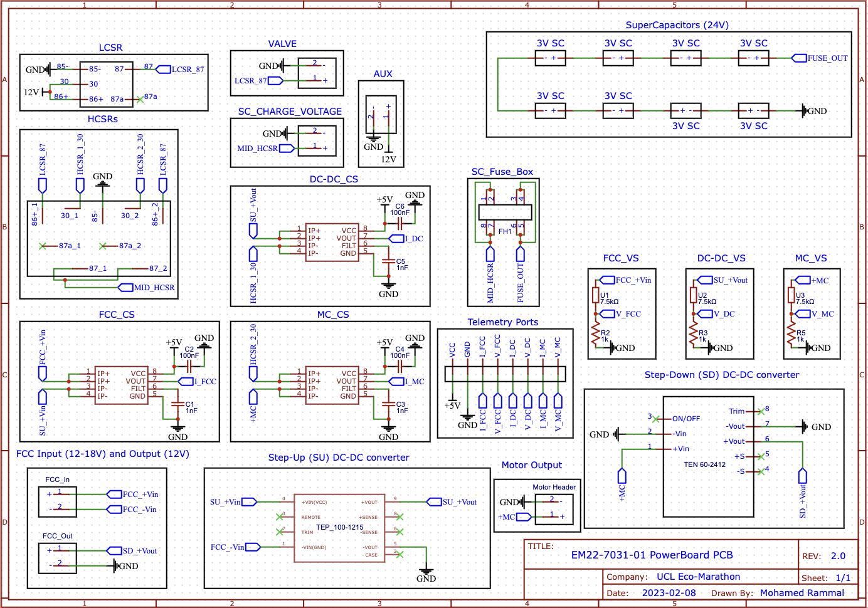This screenshot has width=868, height=608.
Task: Click the Trim pin on TEN 60-2412
Action: click(737, 411)
